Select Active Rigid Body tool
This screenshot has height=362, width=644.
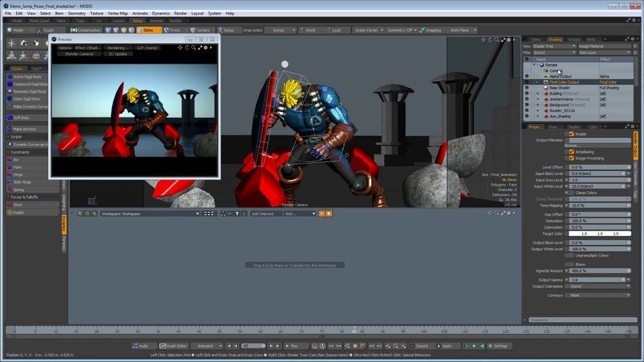[27, 76]
